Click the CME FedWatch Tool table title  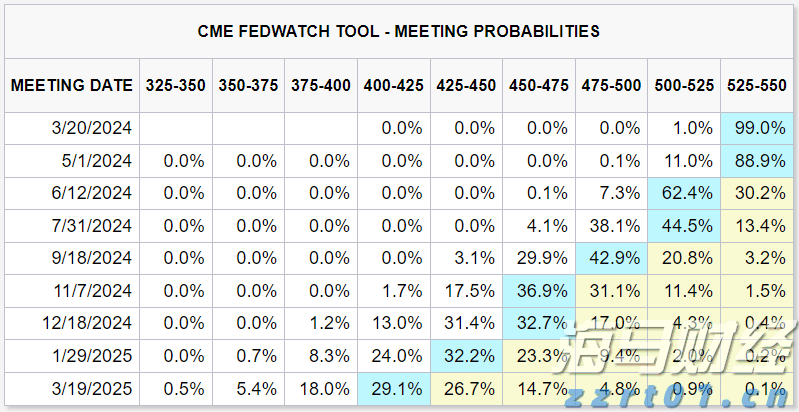399,31
